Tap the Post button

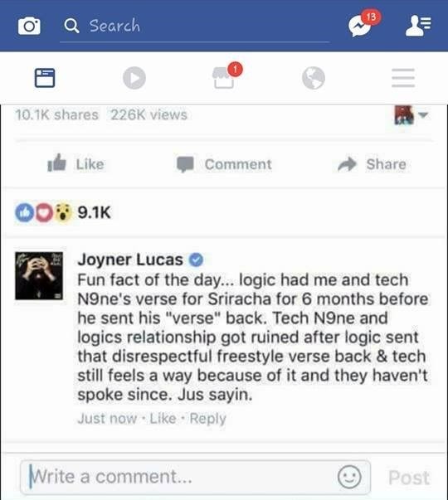(409, 478)
